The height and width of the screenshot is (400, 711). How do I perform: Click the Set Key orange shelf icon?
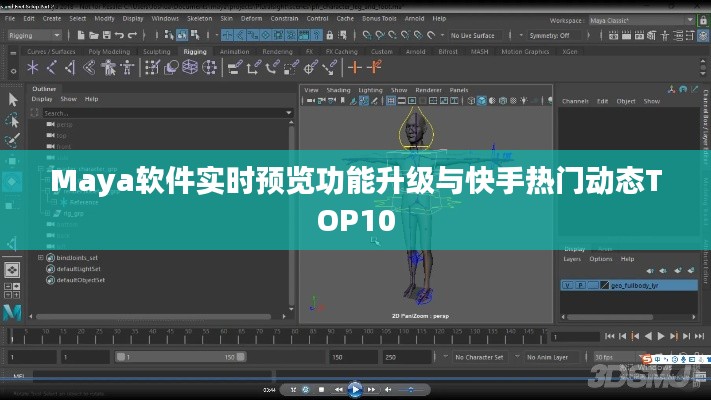pyautogui.click(x=355, y=68)
